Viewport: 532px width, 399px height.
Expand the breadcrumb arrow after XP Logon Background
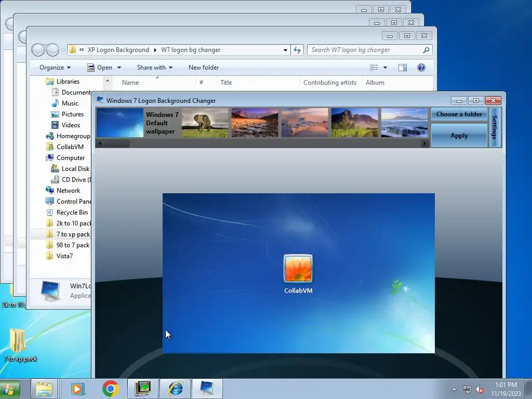click(155, 50)
